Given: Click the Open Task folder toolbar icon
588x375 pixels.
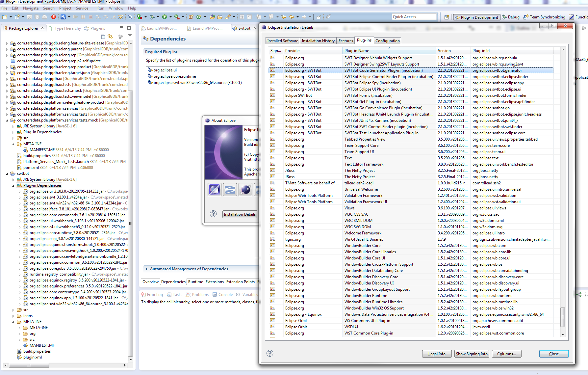Looking at the screenshot, I should click(x=220, y=17).
